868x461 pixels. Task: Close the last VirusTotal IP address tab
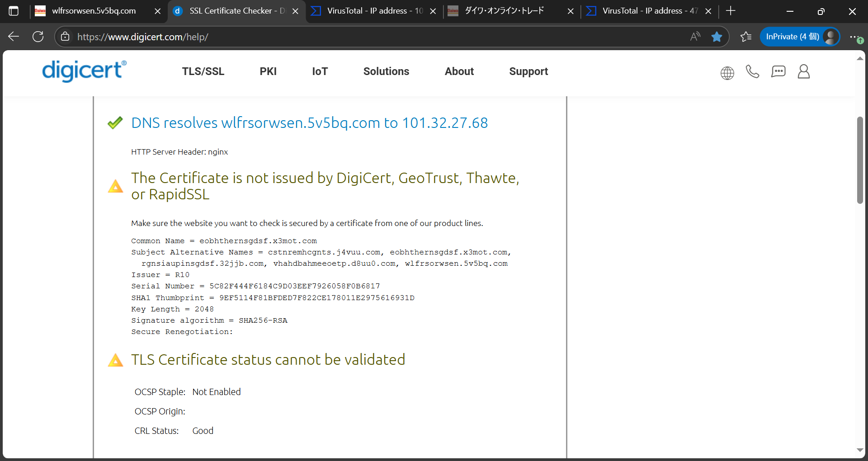tap(708, 11)
